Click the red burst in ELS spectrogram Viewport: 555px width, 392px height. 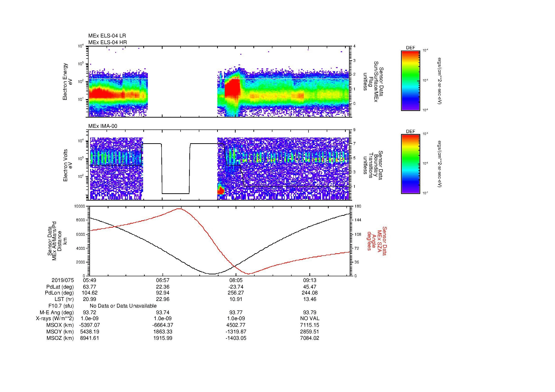pyautogui.click(x=232, y=87)
